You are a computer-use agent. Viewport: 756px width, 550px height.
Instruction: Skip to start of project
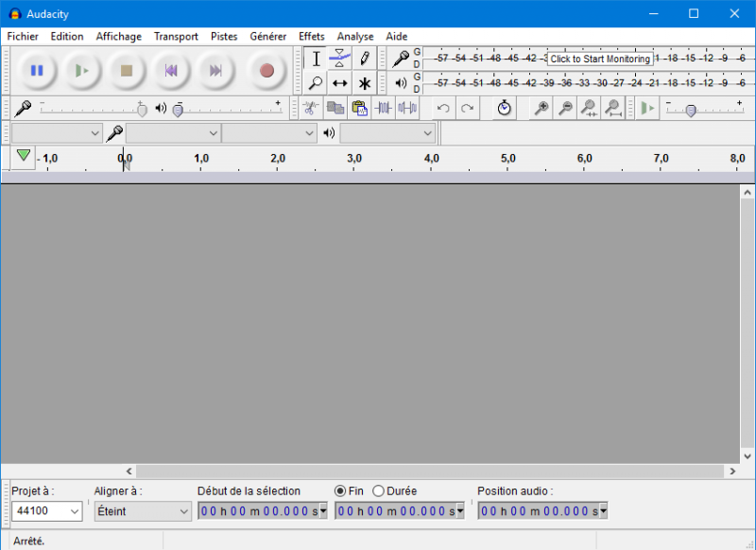click(x=171, y=71)
